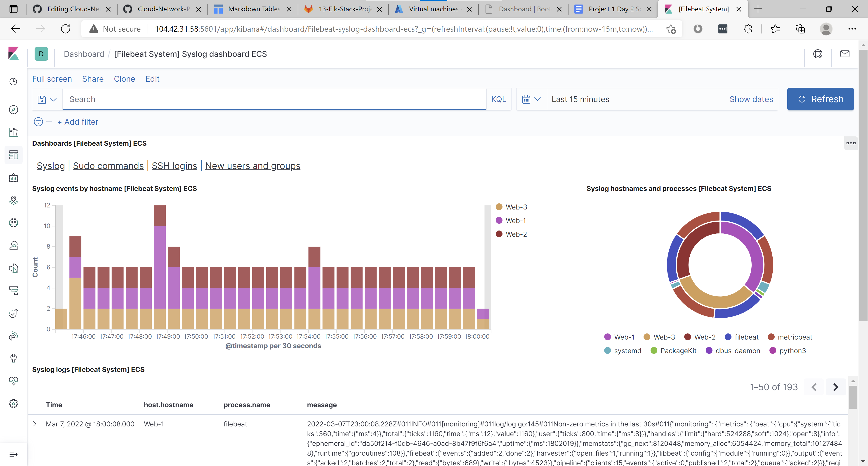
Task: Open New users and groups link
Action: pyautogui.click(x=252, y=166)
